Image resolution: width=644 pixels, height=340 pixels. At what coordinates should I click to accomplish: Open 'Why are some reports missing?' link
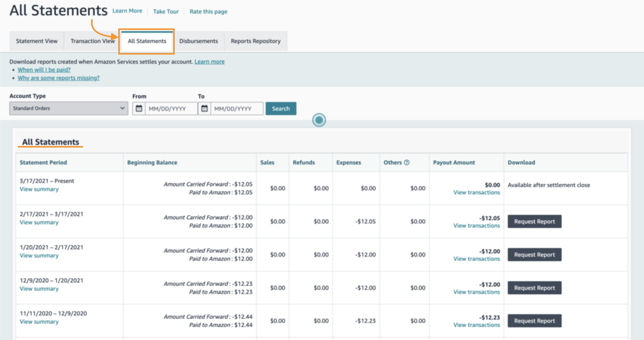(58, 78)
